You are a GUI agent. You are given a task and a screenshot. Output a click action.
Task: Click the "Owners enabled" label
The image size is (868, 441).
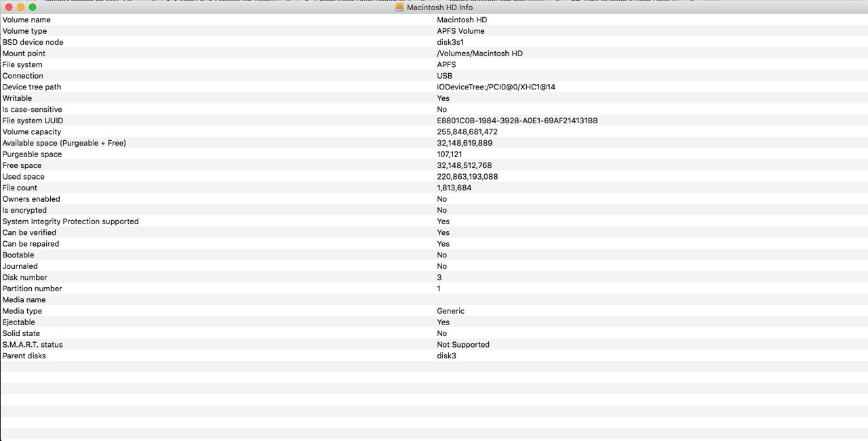pos(31,199)
